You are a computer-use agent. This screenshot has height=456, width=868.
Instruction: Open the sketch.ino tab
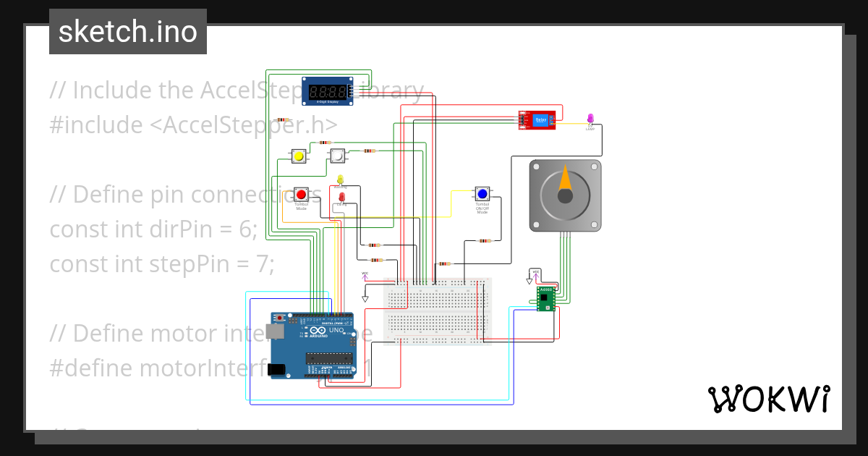click(x=127, y=32)
